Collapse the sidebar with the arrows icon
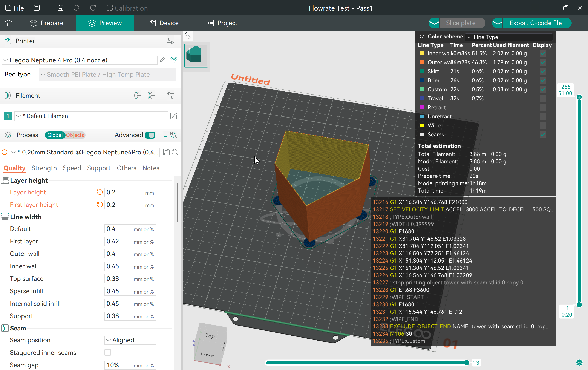 click(188, 36)
